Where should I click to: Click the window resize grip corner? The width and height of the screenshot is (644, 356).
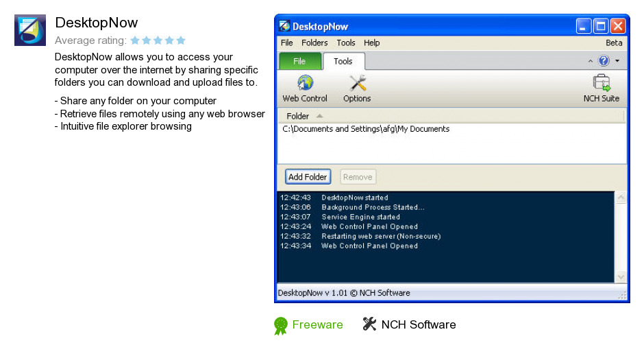tap(623, 295)
